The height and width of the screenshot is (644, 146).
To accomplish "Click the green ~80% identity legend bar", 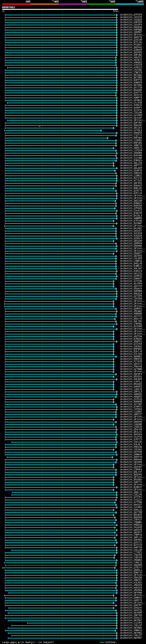I will pos(101,4).
